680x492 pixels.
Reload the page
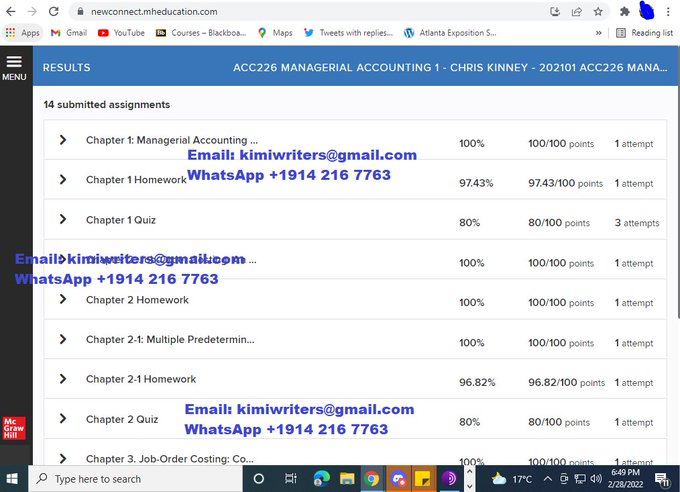click(x=53, y=12)
